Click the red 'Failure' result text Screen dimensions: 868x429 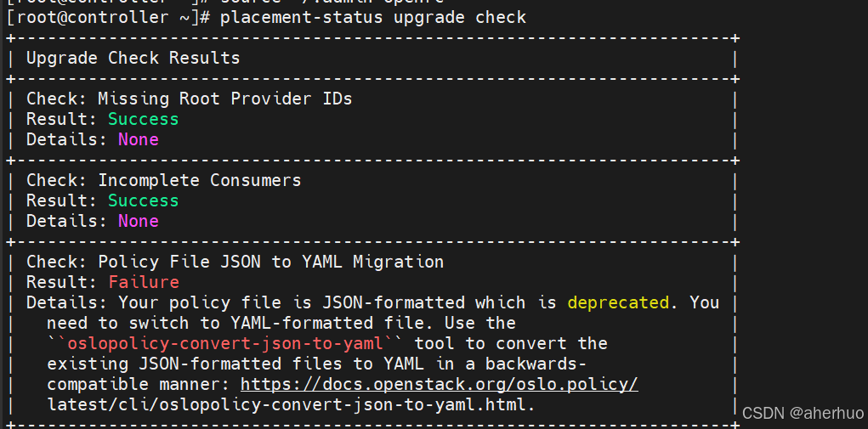144,283
